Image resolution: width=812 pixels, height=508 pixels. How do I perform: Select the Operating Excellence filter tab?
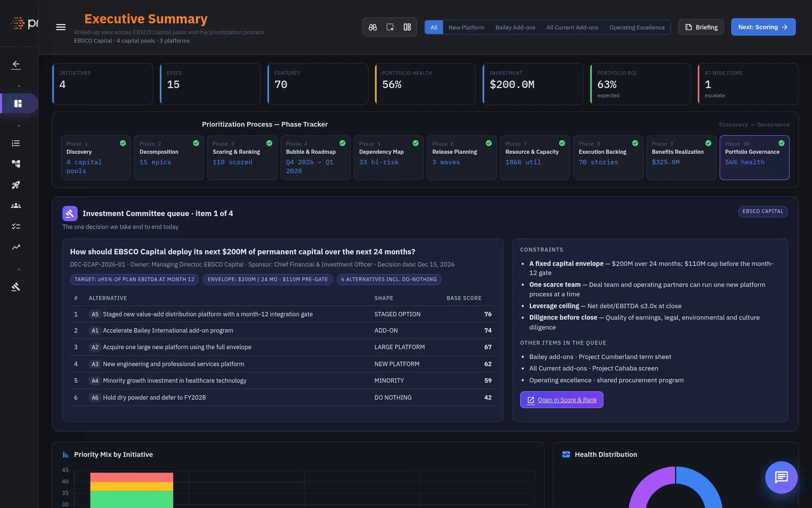[x=637, y=27]
